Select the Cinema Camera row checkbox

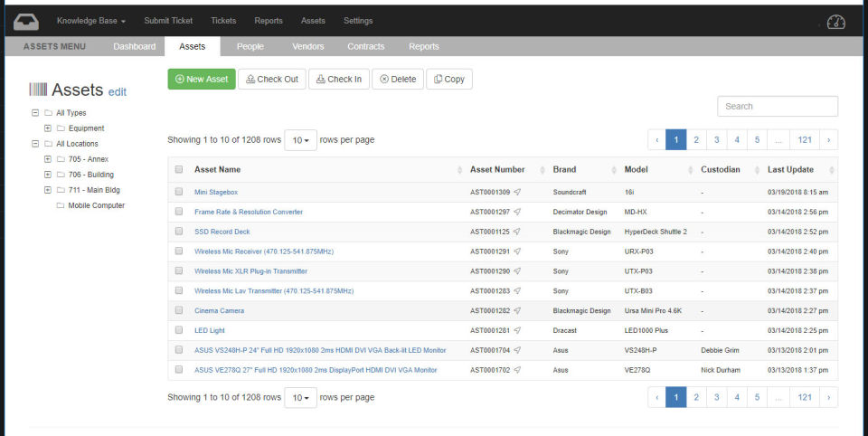point(179,311)
